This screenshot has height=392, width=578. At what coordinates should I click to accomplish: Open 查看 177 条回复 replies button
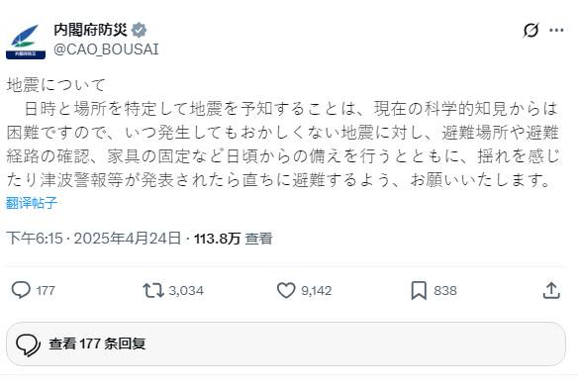coord(286,344)
